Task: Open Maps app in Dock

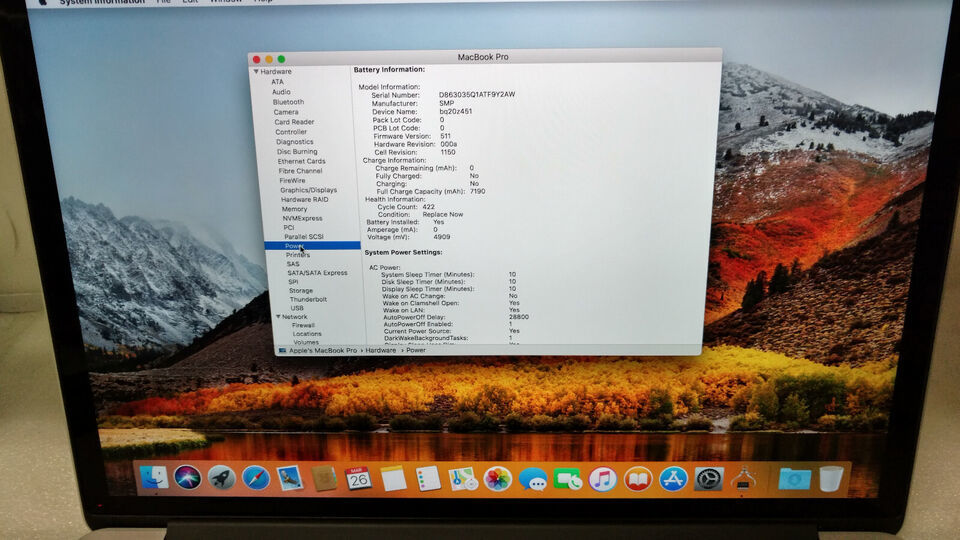Action: (463, 479)
